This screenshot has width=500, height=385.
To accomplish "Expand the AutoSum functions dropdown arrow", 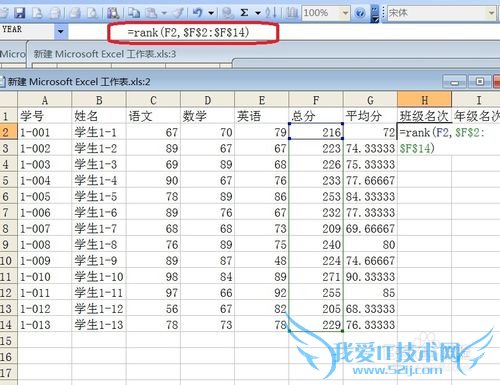I will coord(258,13).
